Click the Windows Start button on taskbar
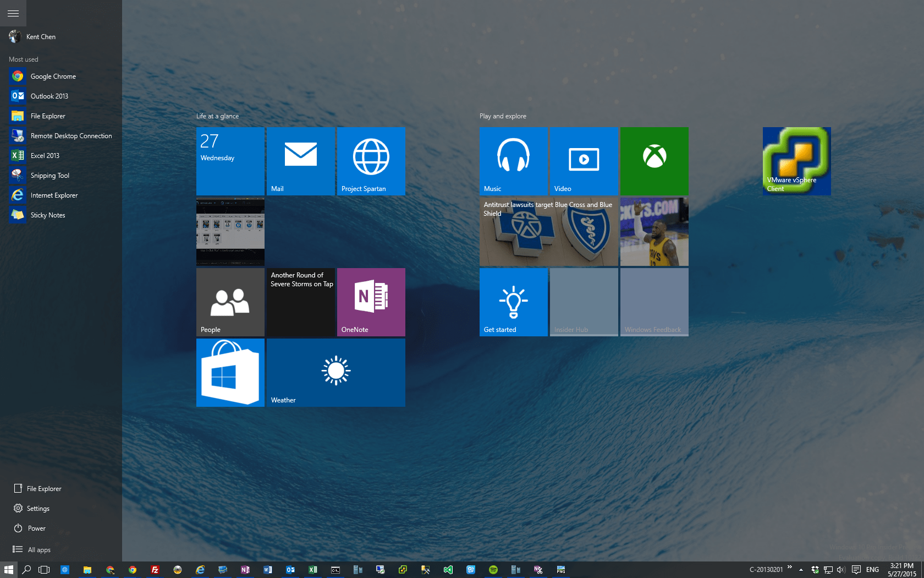The height and width of the screenshot is (578, 924). tap(9, 570)
